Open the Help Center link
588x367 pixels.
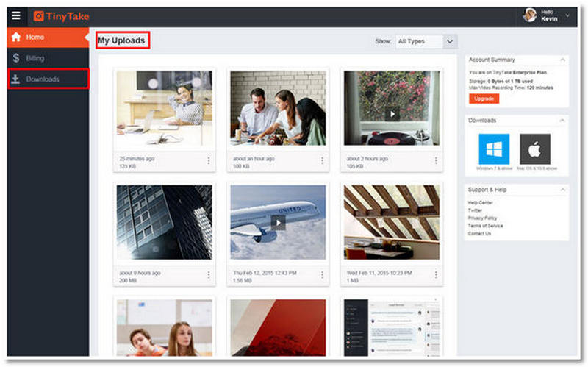(481, 203)
